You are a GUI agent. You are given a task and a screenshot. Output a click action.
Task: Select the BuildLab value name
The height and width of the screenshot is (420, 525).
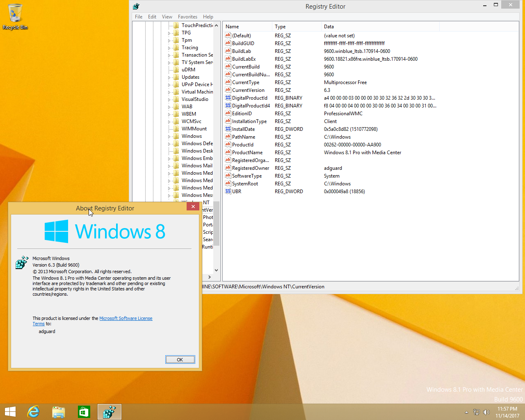[x=242, y=51]
